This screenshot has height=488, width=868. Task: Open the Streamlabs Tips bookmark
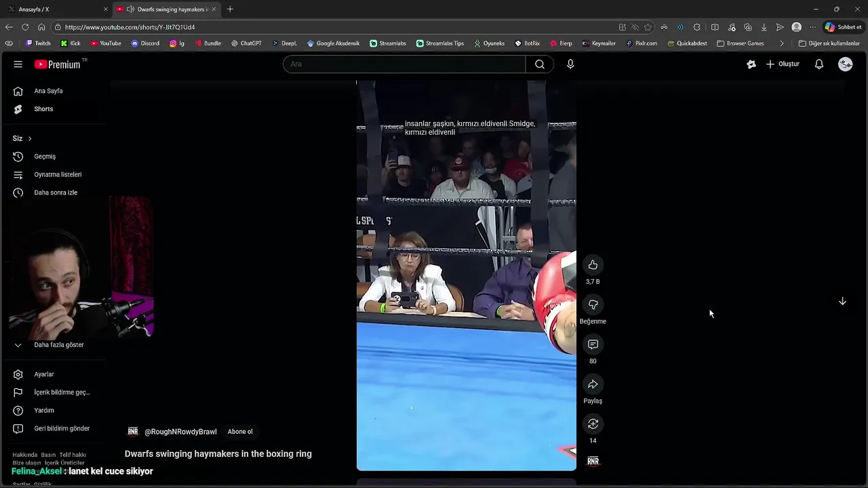tap(440, 43)
